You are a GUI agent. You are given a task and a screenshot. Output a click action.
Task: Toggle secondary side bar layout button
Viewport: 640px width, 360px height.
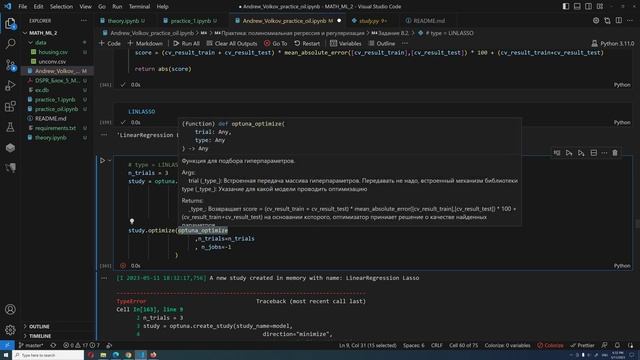pyautogui.click(x=588, y=7)
